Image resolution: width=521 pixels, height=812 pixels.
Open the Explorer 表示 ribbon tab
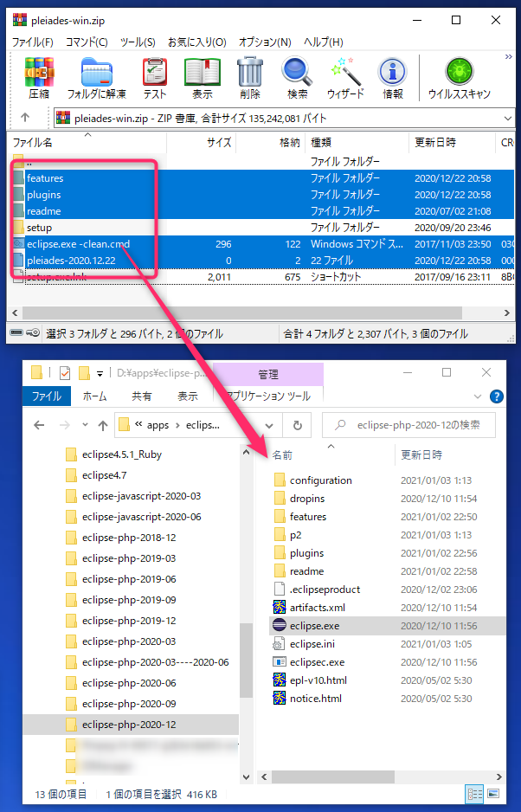(188, 396)
